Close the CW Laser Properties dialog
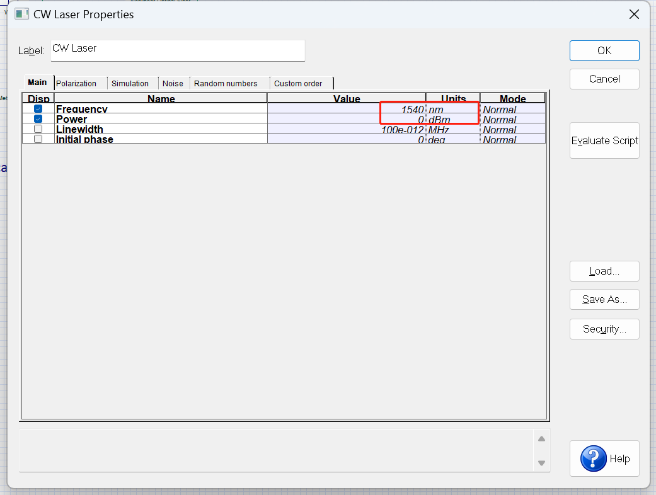Screen dimensions: 656x495 634,14
